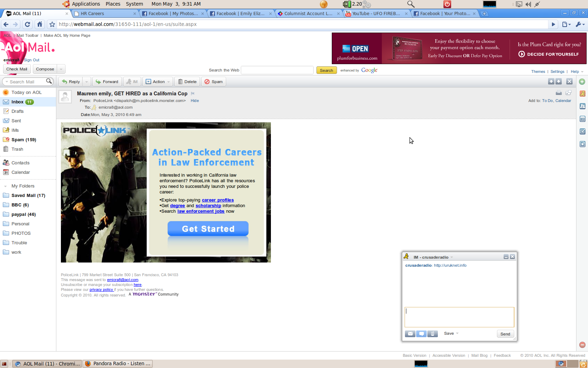588x368 pixels.
Task: Open the IMs folder
Action: [x=15, y=130]
